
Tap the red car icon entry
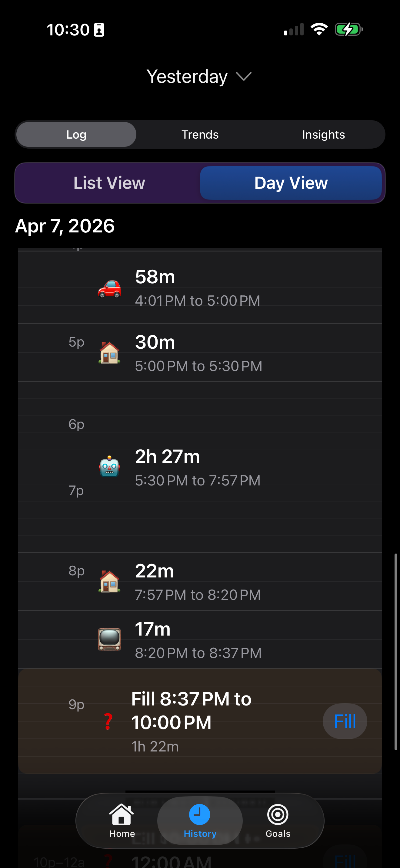[109, 289]
